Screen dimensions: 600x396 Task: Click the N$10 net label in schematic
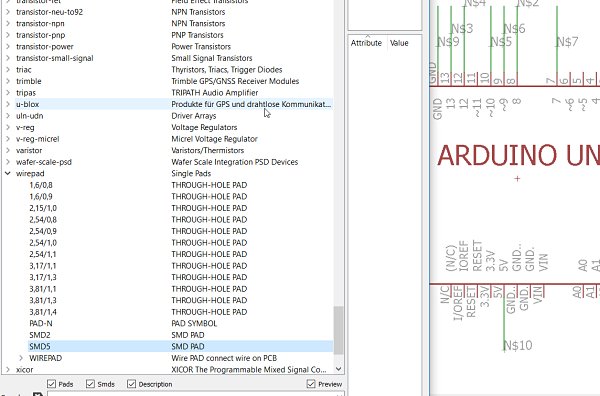pos(518,345)
